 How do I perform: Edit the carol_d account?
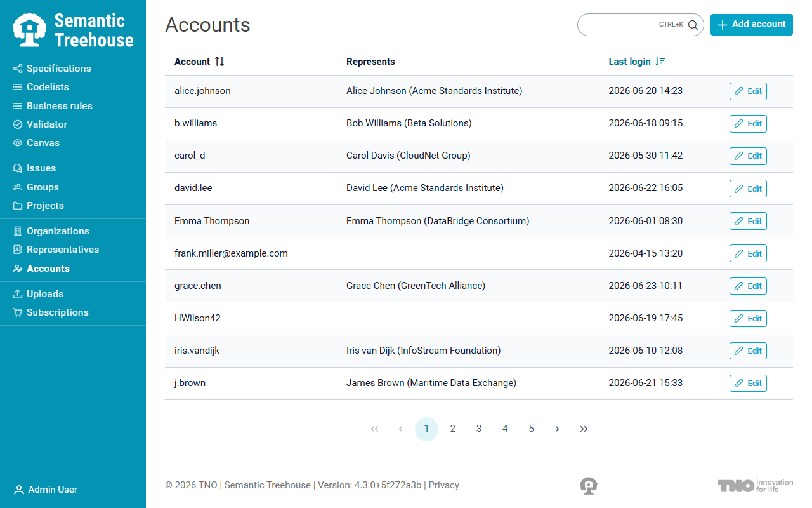tap(748, 156)
